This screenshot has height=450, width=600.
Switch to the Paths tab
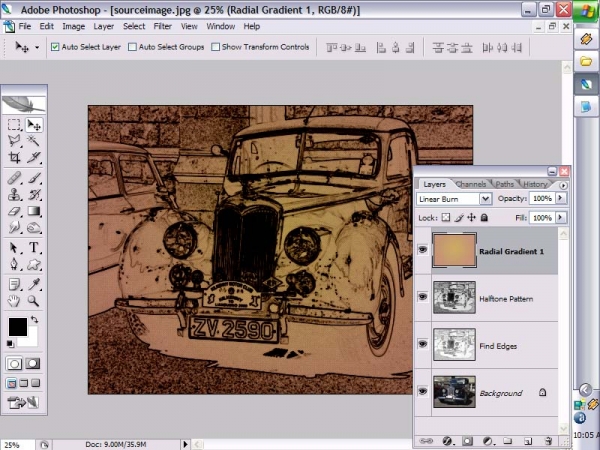(504, 184)
